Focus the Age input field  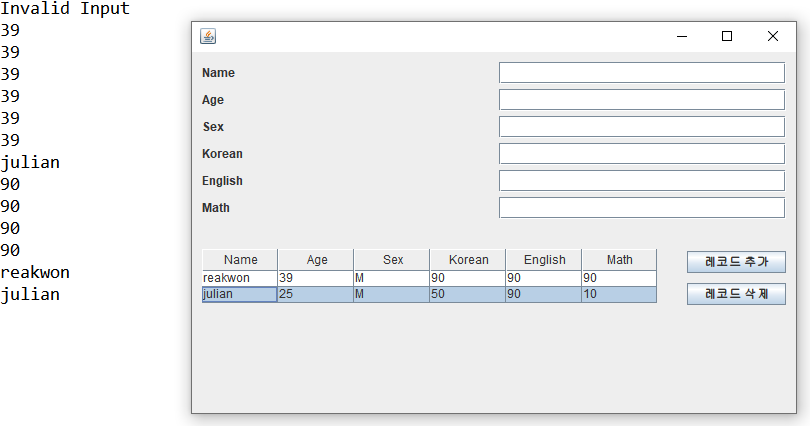pyautogui.click(x=642, y=100)
